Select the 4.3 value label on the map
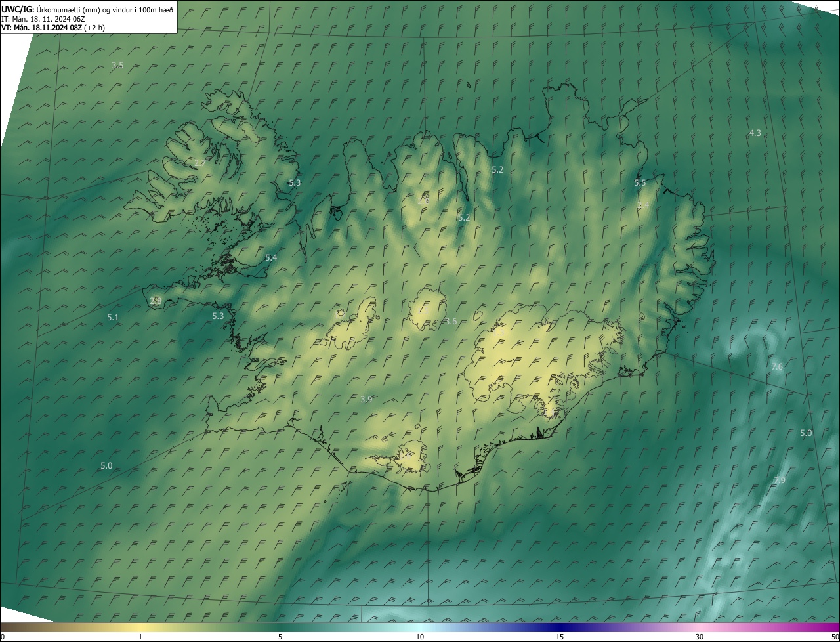This screenshot has height=642, width=840. tap(755, 133)
